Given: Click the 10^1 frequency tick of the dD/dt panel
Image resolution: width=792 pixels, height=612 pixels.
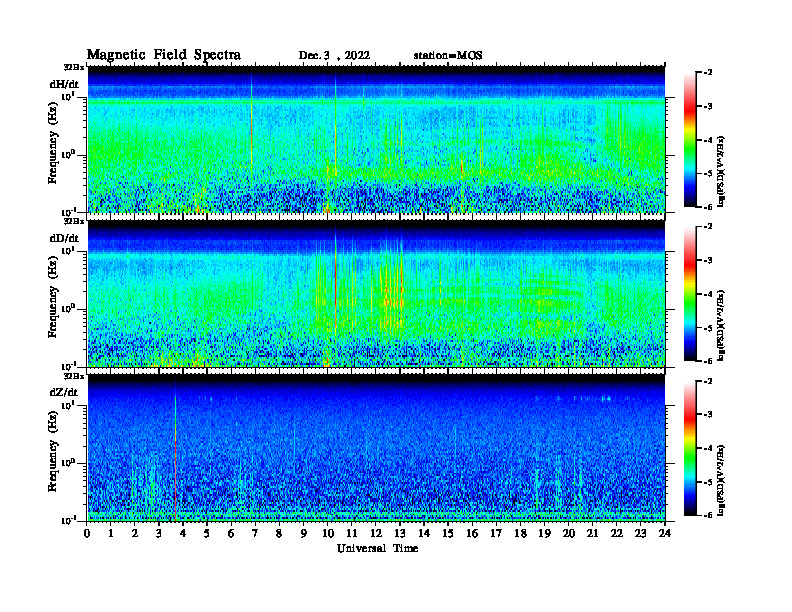Looking at the screenshot, I should click(68, 250).
